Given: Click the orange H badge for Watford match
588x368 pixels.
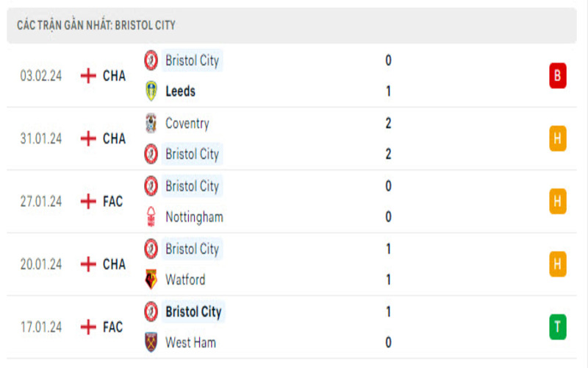Looking at the screenshot, I should [x=558, y=264].
